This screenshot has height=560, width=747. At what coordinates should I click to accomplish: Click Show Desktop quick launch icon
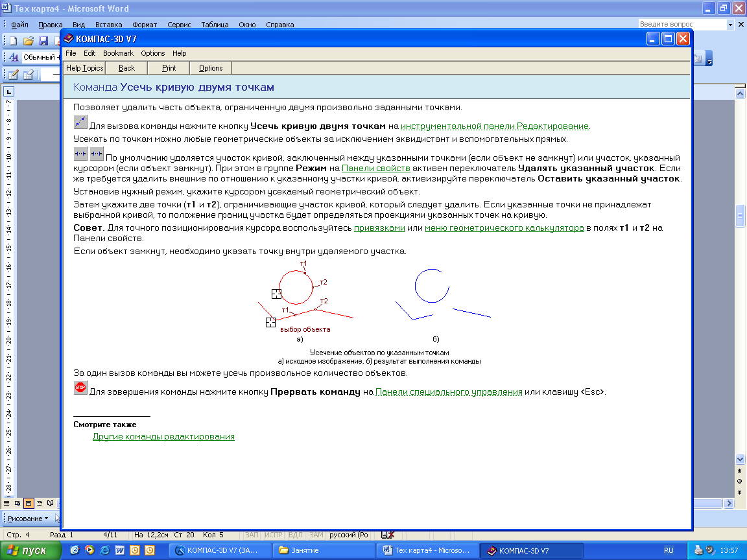(75, 550)
